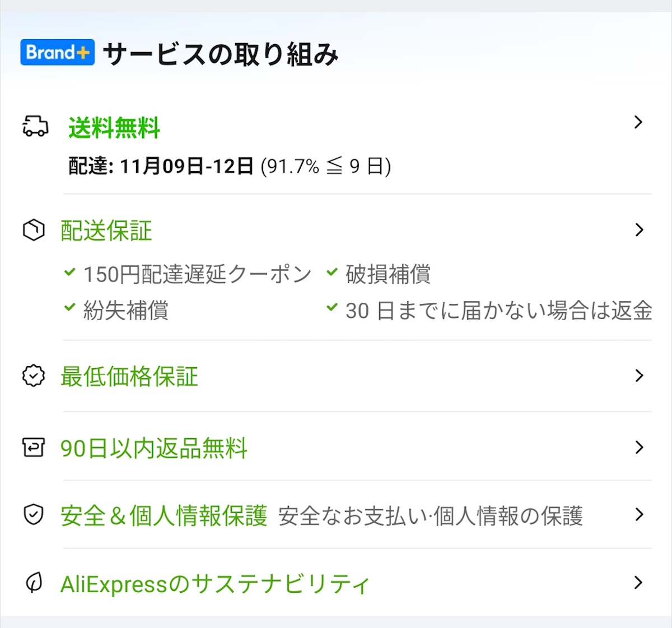The image size is (672, 628).
Task: Open the 安全＆個人情報保護 chevron
Action: point(638,514)
